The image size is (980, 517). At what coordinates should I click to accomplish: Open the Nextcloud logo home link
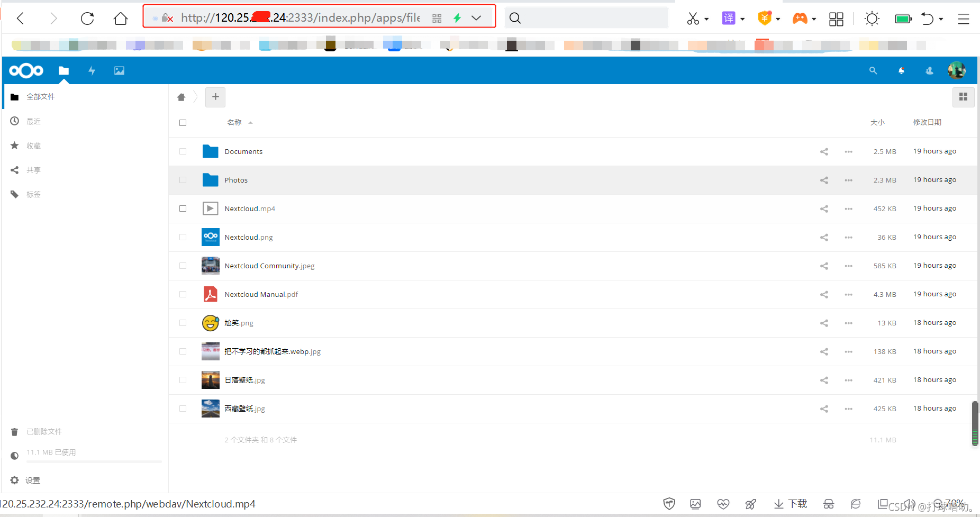pos(26,70)
